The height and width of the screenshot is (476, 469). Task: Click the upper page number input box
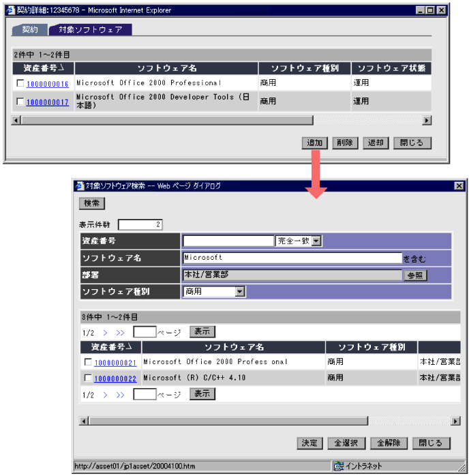(x=145, y=332)
